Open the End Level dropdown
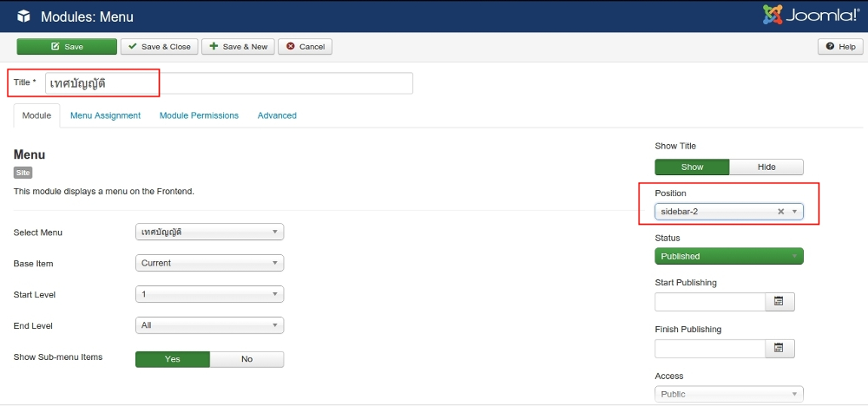The image size is (868, 406). point(210,325)
